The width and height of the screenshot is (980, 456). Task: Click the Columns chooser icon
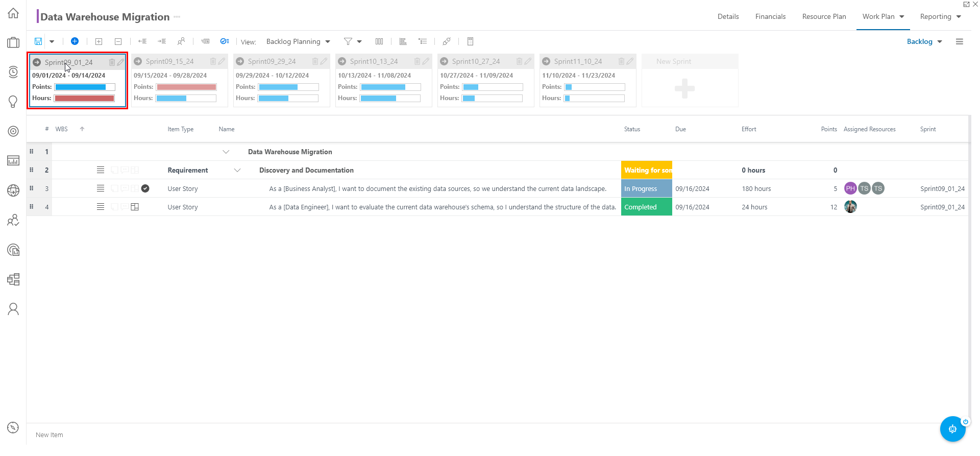point(379,41)
